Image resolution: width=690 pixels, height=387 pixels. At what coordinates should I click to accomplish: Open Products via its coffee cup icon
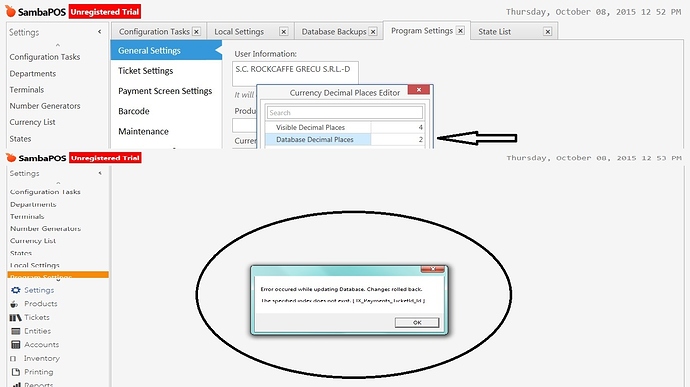pos(15,304)
